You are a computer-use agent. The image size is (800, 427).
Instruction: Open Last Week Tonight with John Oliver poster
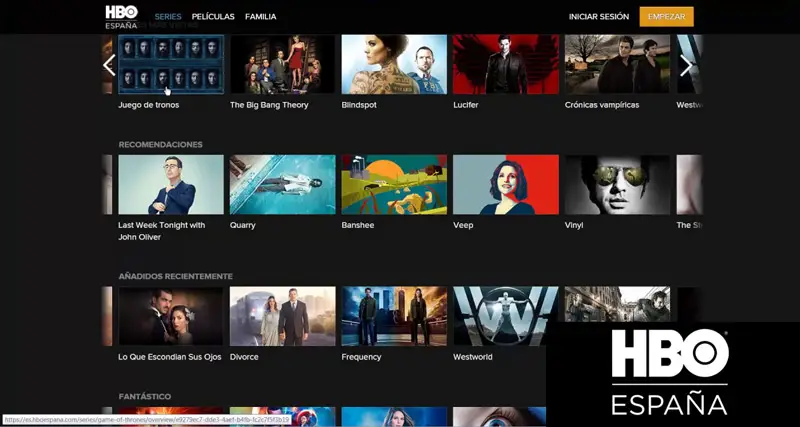[x=171, y=185]
